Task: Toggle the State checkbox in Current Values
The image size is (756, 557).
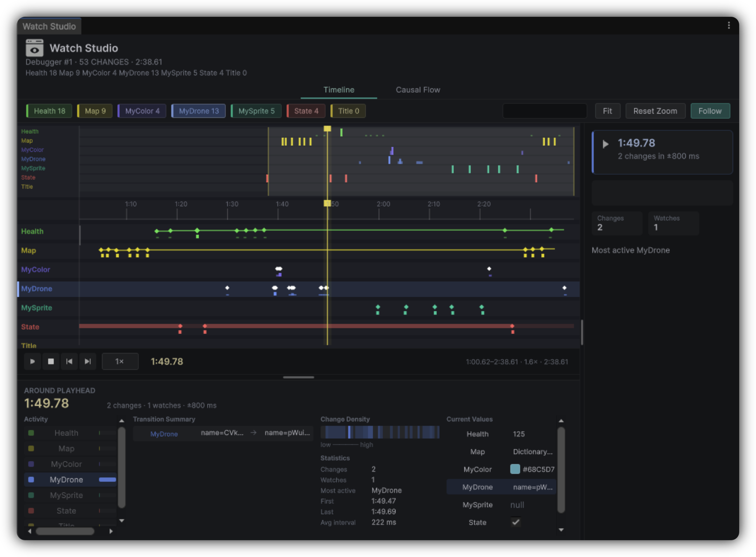Action: tap(515, 522)
